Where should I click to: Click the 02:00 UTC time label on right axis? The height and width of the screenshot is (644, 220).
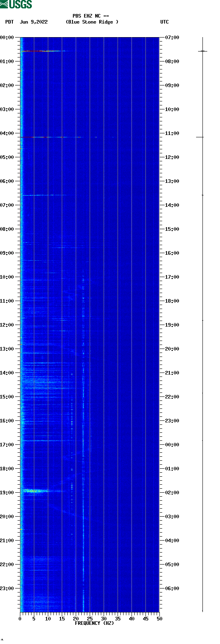point(172,492)
